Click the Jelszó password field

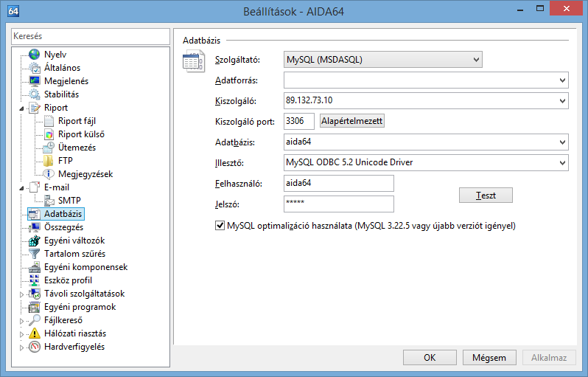pos(339,204)
